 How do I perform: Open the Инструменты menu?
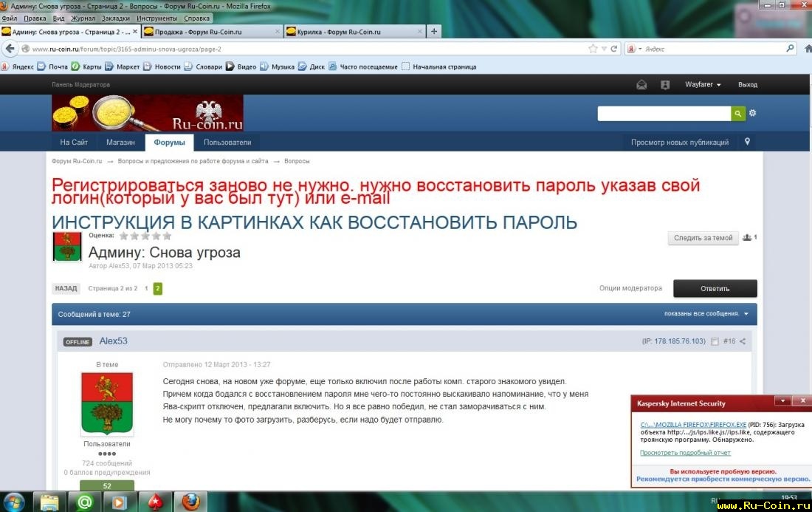156,18
